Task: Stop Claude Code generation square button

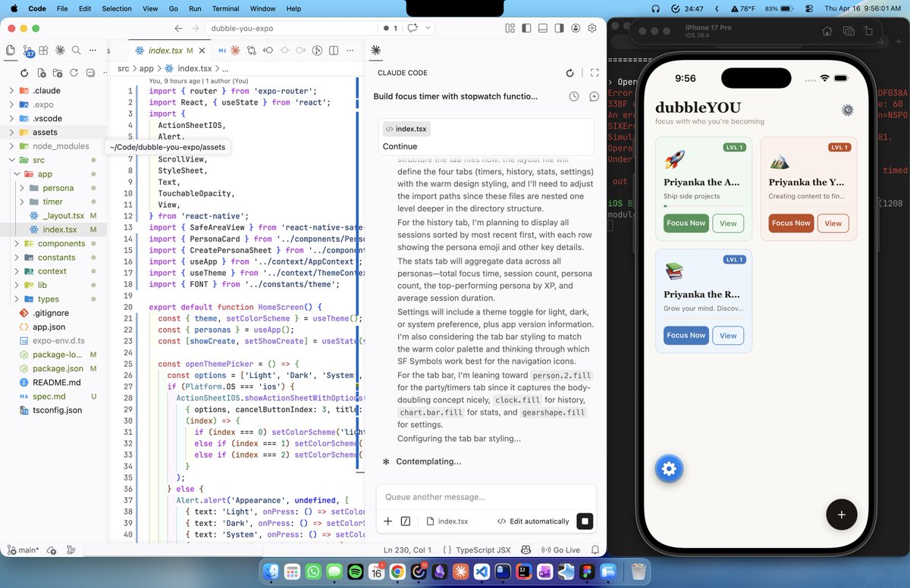Action: 585,521
